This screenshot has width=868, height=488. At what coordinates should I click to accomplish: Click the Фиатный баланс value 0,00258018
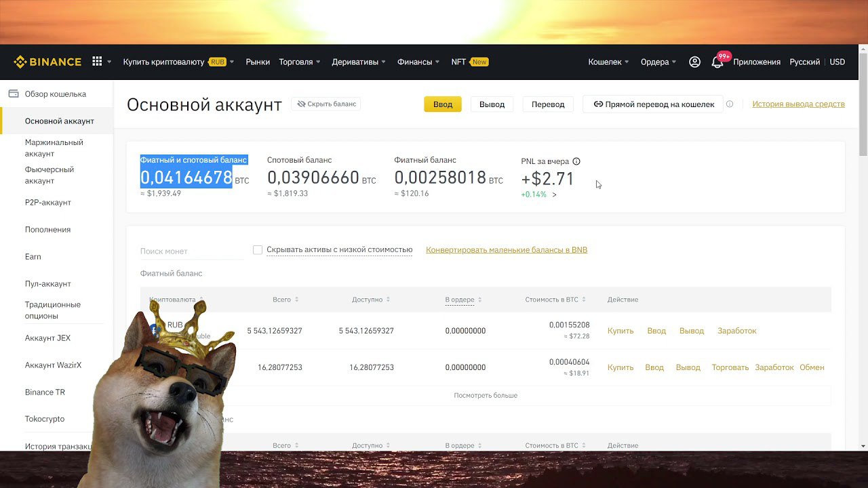(x=440, y=178)
